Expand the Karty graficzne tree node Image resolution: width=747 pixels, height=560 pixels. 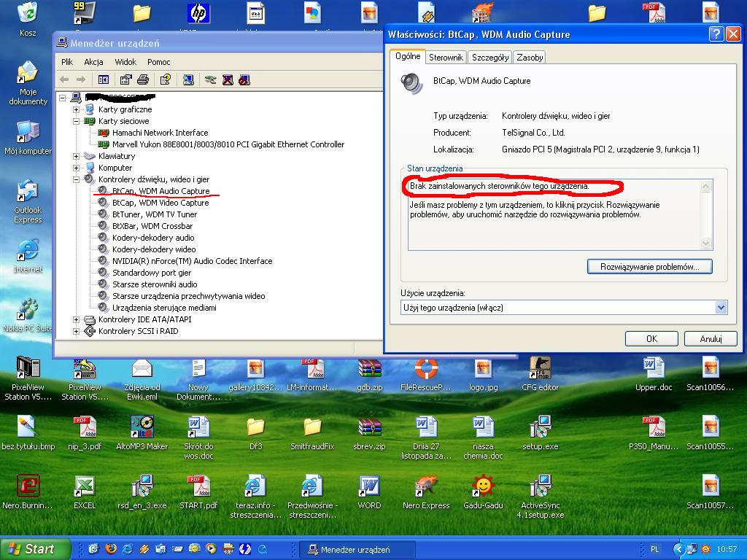[x=76, y=109]
